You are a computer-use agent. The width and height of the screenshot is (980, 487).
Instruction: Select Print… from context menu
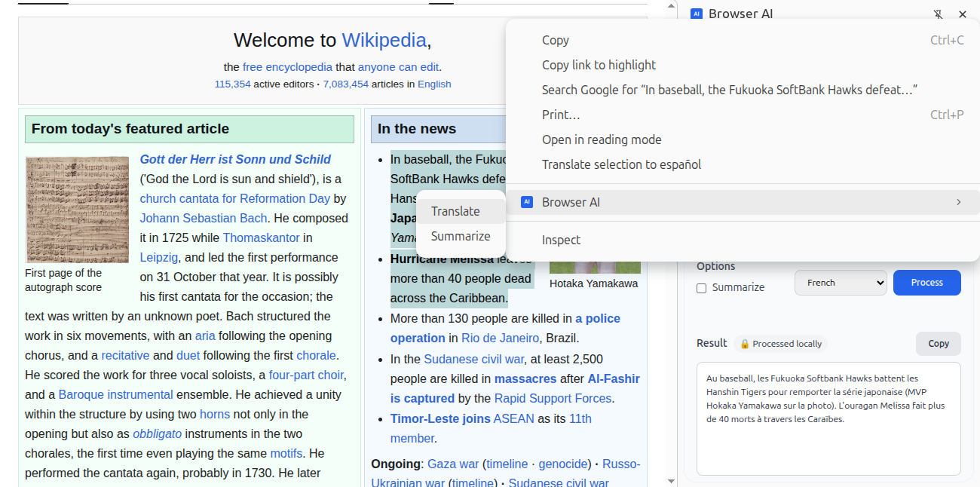[743, 115]
